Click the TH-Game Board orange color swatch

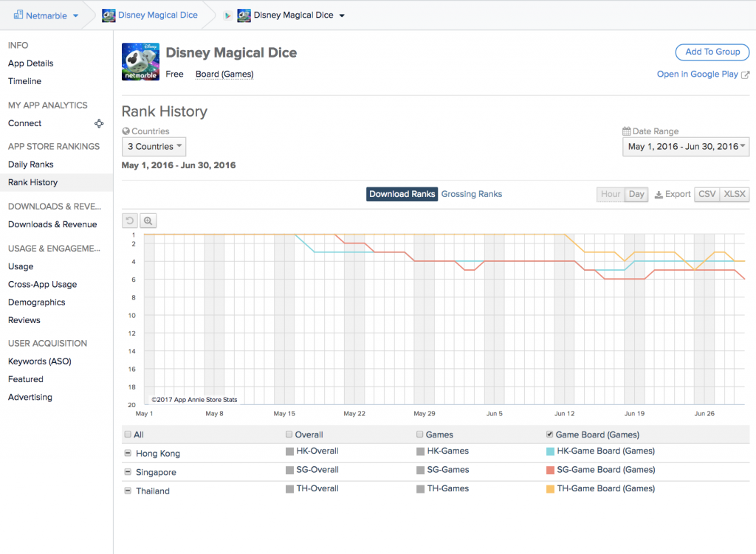[x=550, y=489]
